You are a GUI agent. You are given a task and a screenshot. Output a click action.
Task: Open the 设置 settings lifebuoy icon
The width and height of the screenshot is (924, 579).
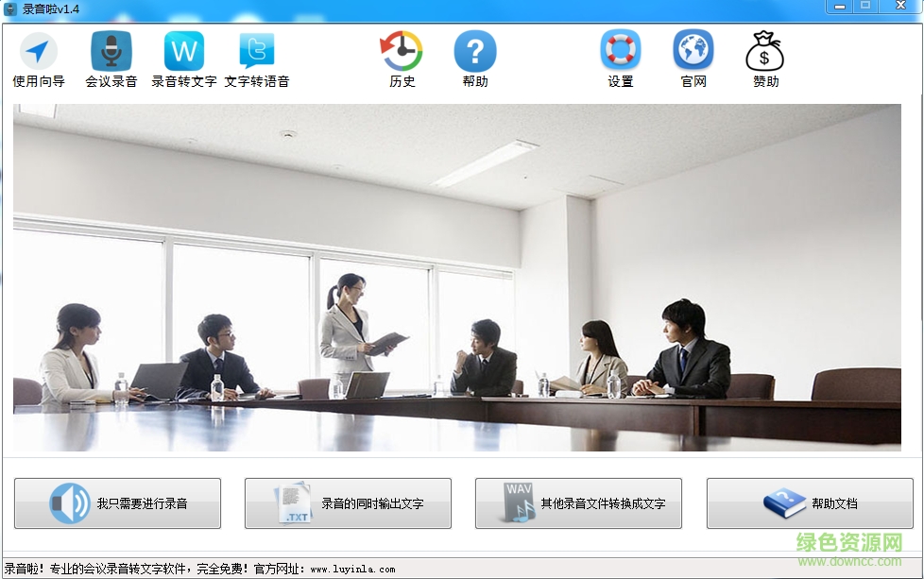[x=619, y=54]
